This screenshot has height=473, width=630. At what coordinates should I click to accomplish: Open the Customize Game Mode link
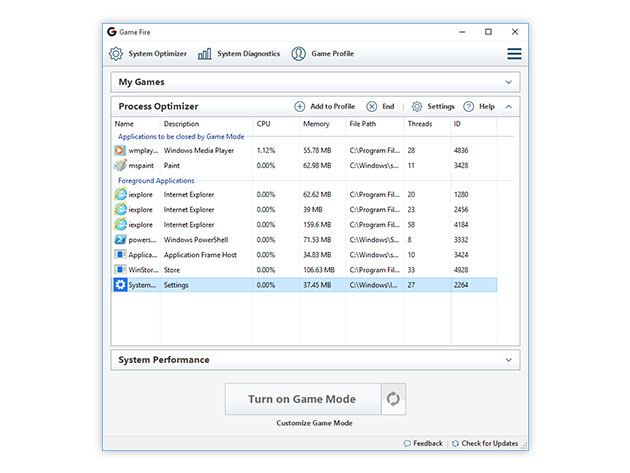314,423
